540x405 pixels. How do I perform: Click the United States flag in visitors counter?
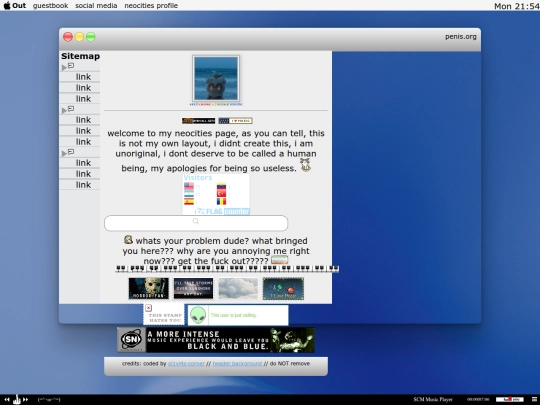[189, 186]
